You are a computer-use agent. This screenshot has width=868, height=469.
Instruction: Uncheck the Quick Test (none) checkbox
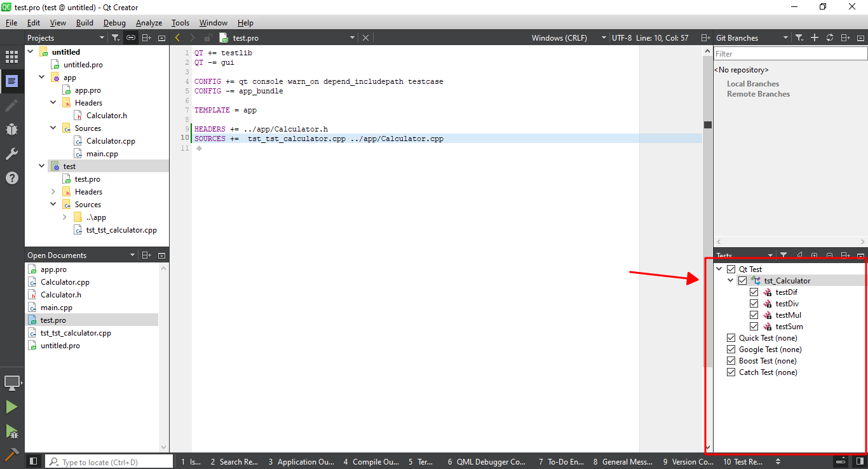pyautogui.click(x=731, y=338)
